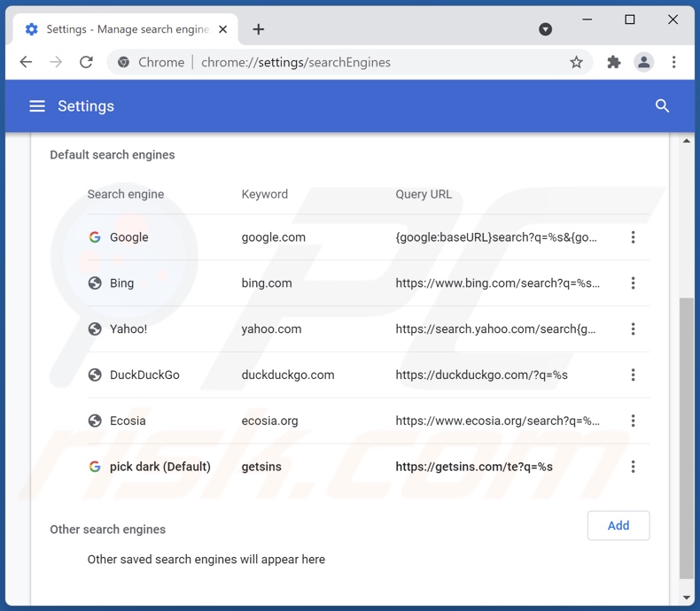Open a new tab
Screen dimensions: 700x611
[x=258, y=29]
